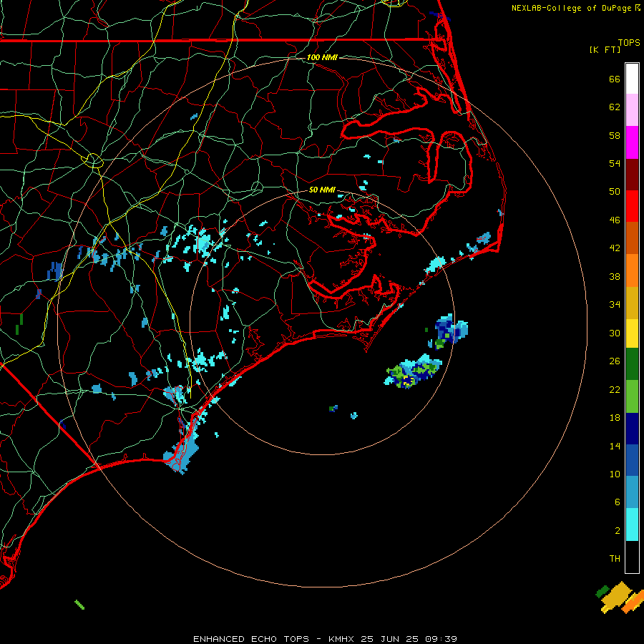The width and height of the screenshot is (644, 644).
Task: Click the 54 legend value
Action: tap(615, 163)
